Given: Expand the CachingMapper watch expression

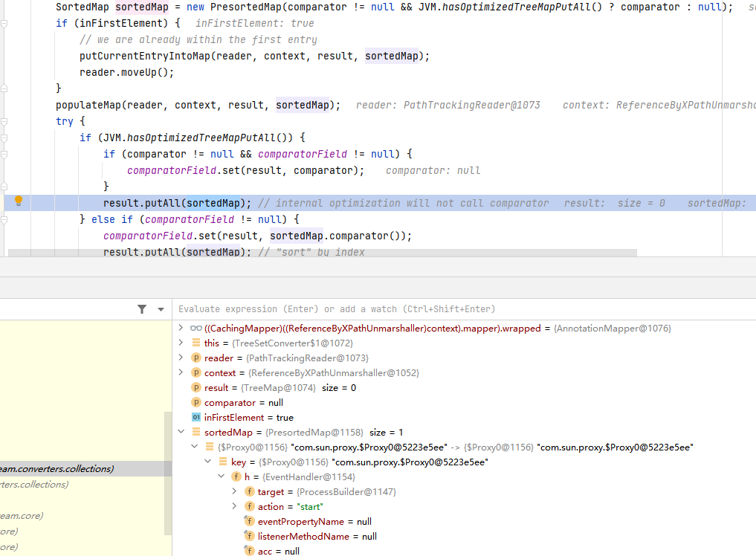Looking at the screenshot, I should coord(180,328).
